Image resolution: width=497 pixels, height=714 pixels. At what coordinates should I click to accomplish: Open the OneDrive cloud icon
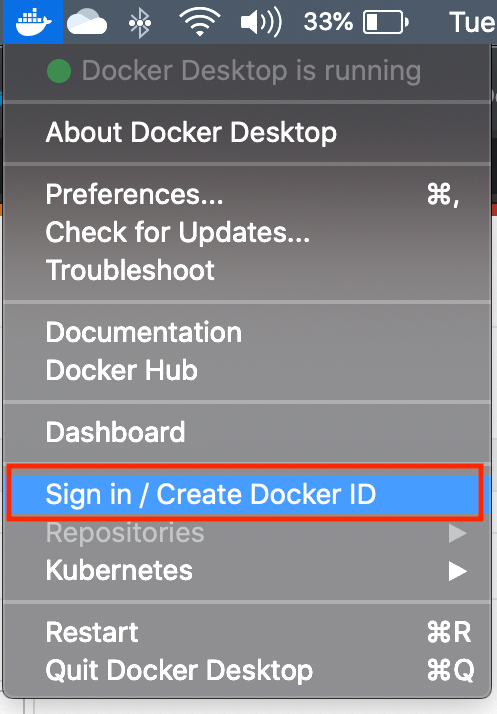tap(87, 23)
